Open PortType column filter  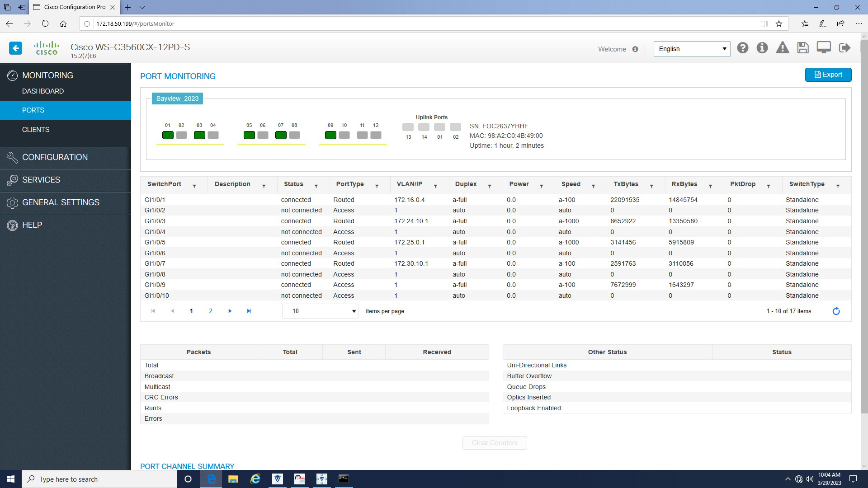(377, 186)
